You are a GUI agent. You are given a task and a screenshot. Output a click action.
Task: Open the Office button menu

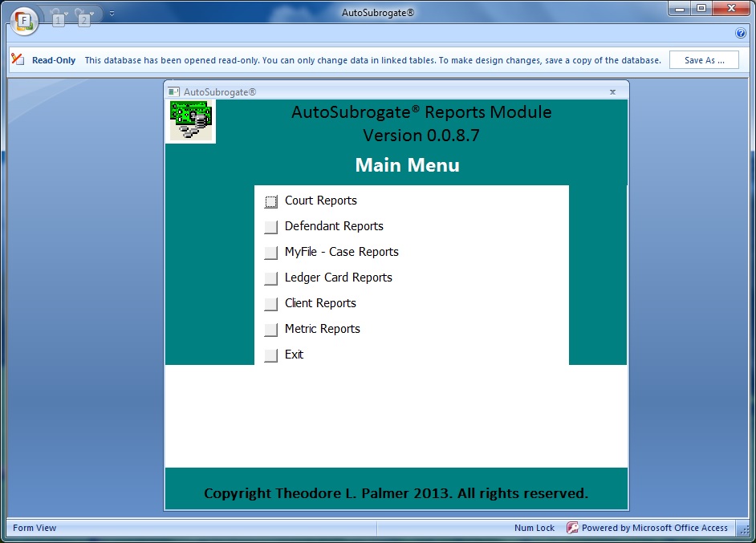coord(23,21)
